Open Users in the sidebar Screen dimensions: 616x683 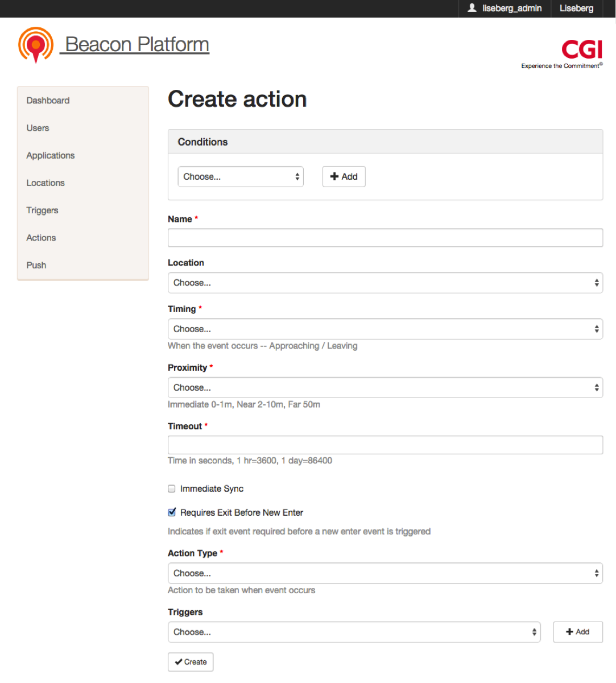[x=38, y=128]
